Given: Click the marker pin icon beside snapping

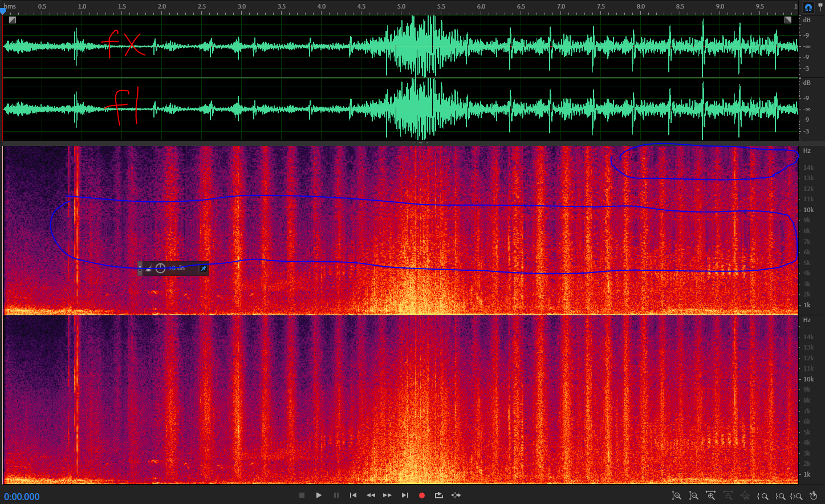Looking at the screenshot, I should click(x=820, y=7).
